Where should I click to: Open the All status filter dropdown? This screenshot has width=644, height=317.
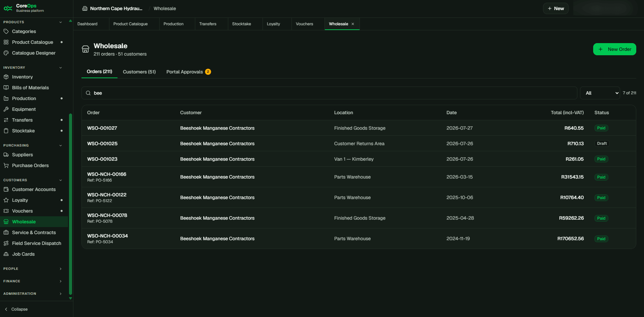point(600,93)
